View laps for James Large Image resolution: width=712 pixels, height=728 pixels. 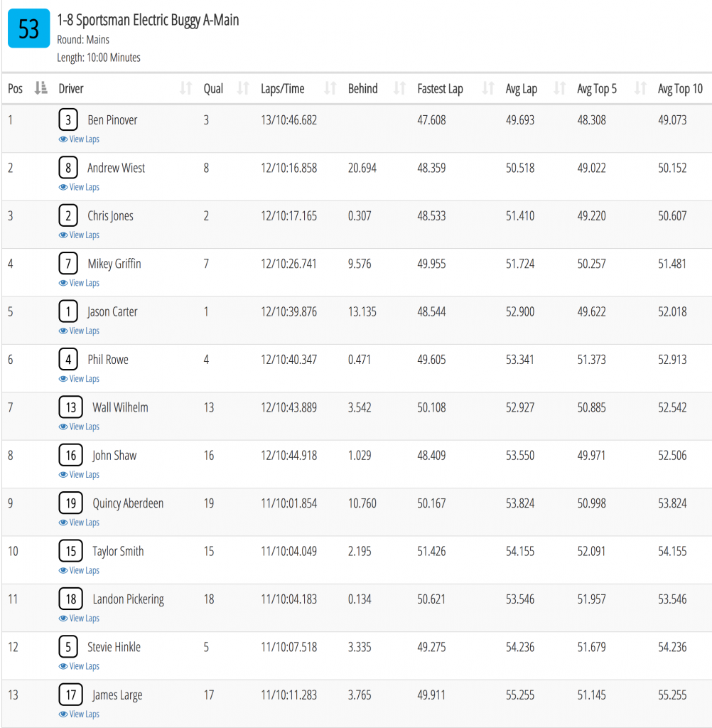[x=79, y=714]
